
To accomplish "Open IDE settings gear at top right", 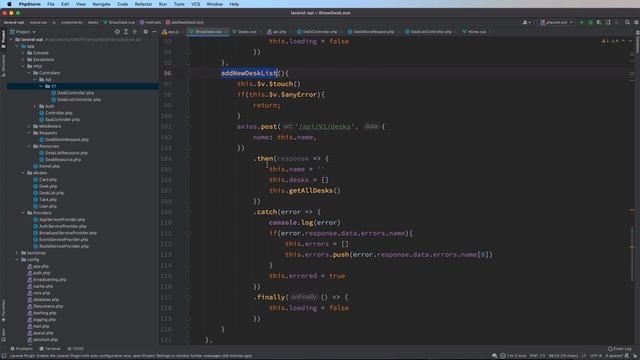I will pyautogui.click(x=636, y=22).
